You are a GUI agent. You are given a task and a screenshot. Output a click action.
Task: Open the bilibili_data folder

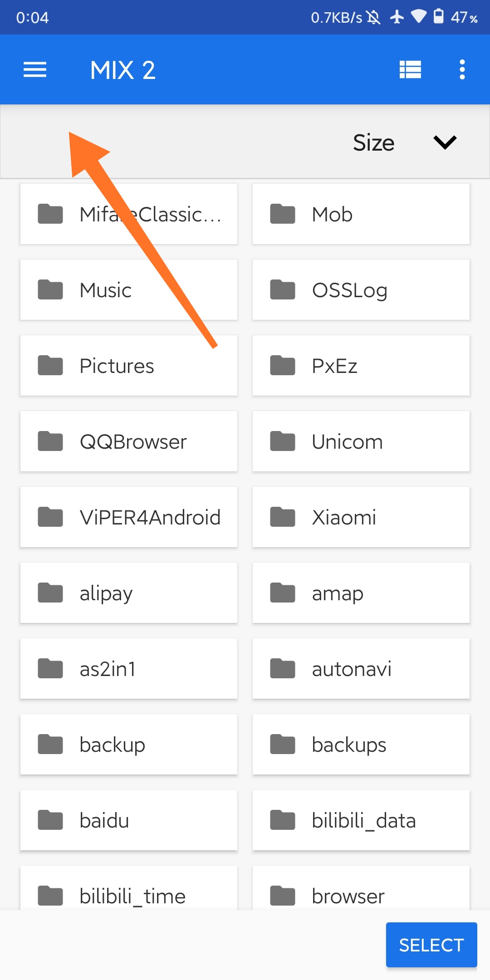pos(361,820)
